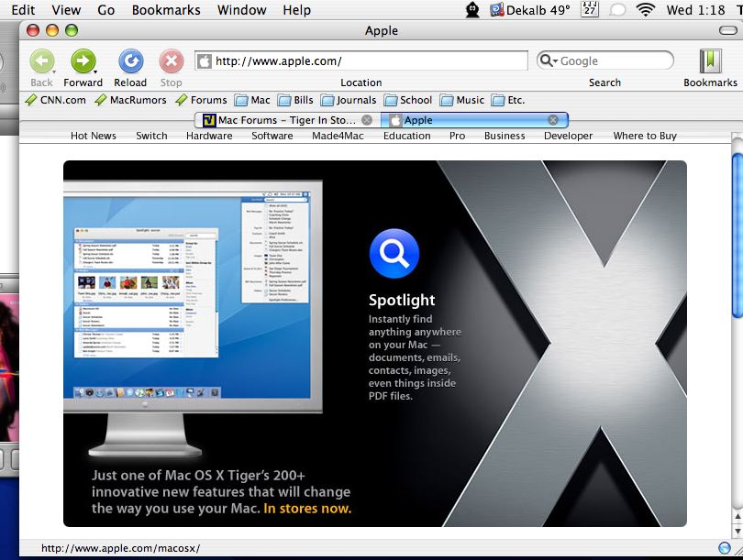Click the location URL field
The height and width of the screenshot is (560, 743).
[x=361, y=61]
